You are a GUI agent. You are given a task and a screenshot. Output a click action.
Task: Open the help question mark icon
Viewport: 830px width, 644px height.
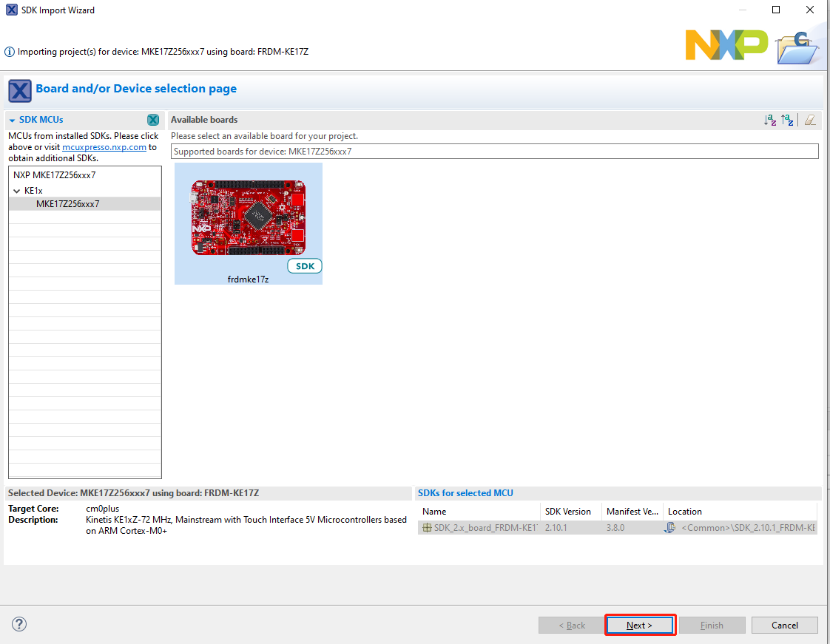coord(20,625)
